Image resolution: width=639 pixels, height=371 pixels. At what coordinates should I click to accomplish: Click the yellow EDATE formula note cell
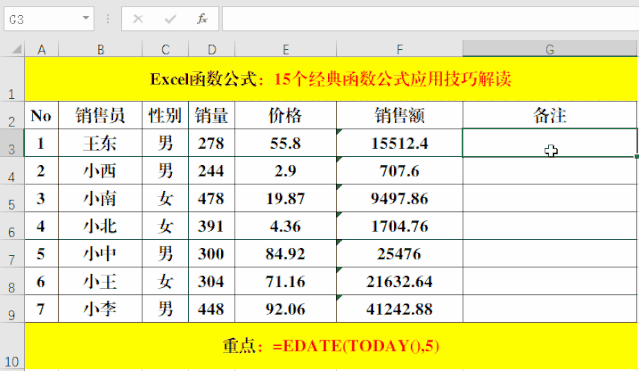331,346
